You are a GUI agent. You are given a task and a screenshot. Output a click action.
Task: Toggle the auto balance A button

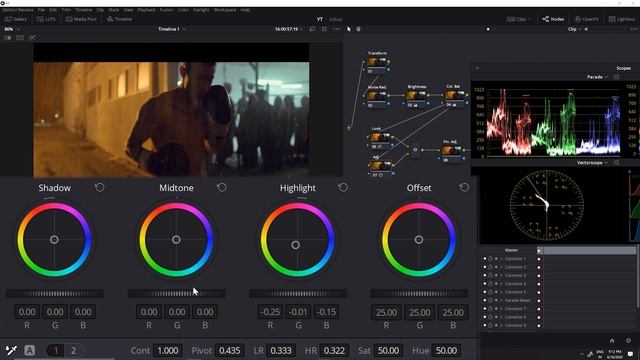(x=29, y=350)
